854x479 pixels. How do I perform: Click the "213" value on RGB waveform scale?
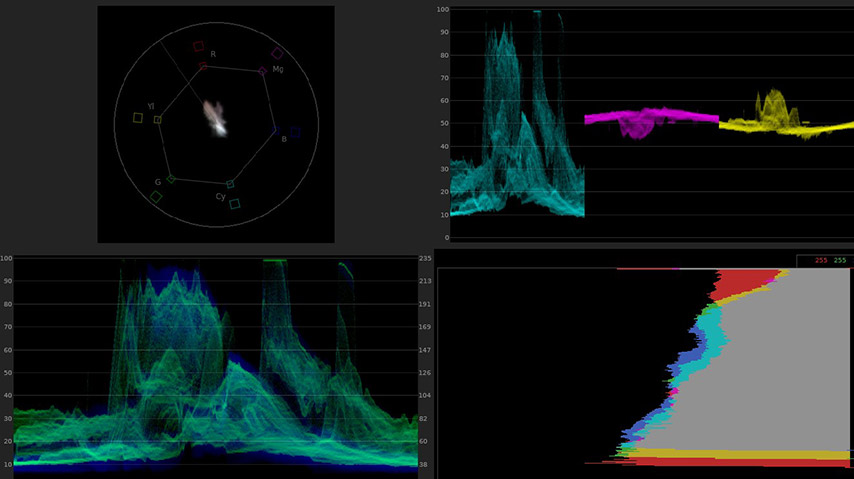[425, 281]
